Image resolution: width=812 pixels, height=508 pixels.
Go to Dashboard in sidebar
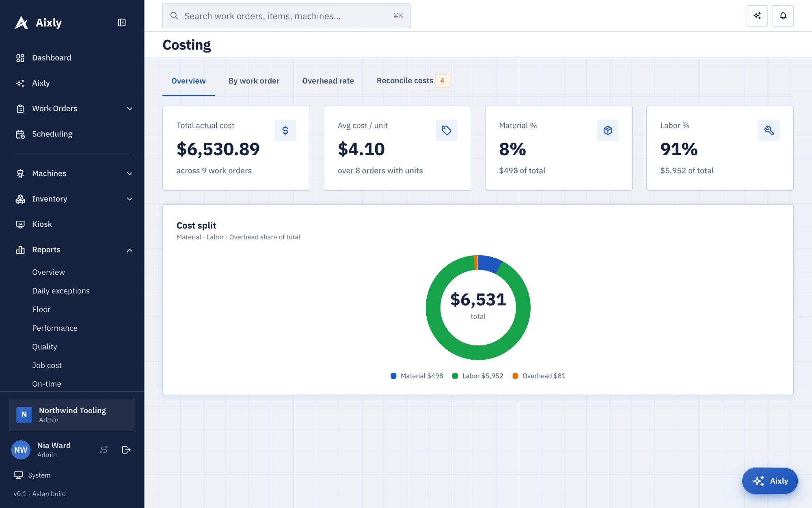(72, 58)
